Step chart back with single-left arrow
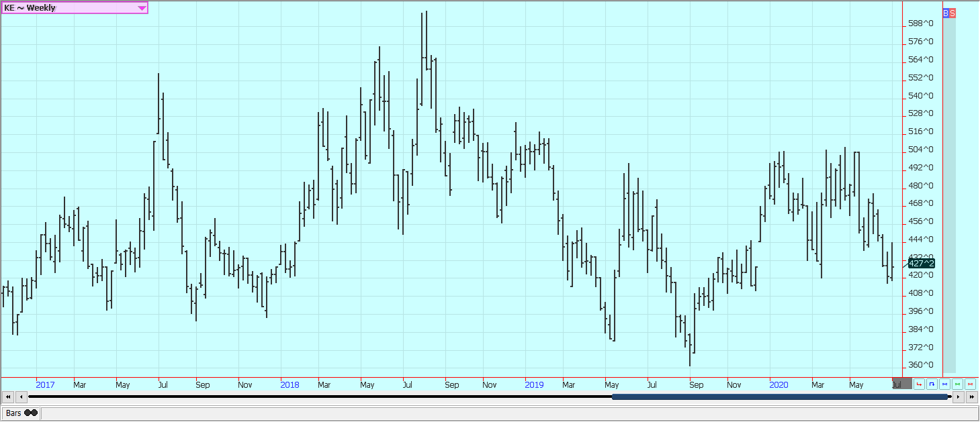This screenshot has height=422, width=980. [x=21, y=397]
